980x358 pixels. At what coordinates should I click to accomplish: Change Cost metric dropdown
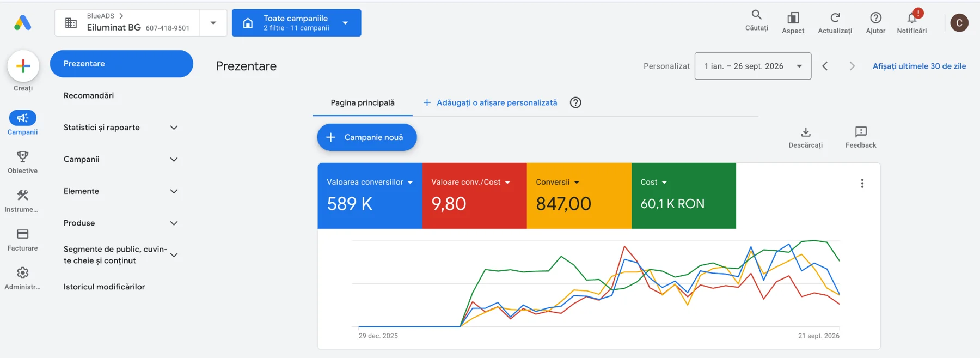coord(664,183)
